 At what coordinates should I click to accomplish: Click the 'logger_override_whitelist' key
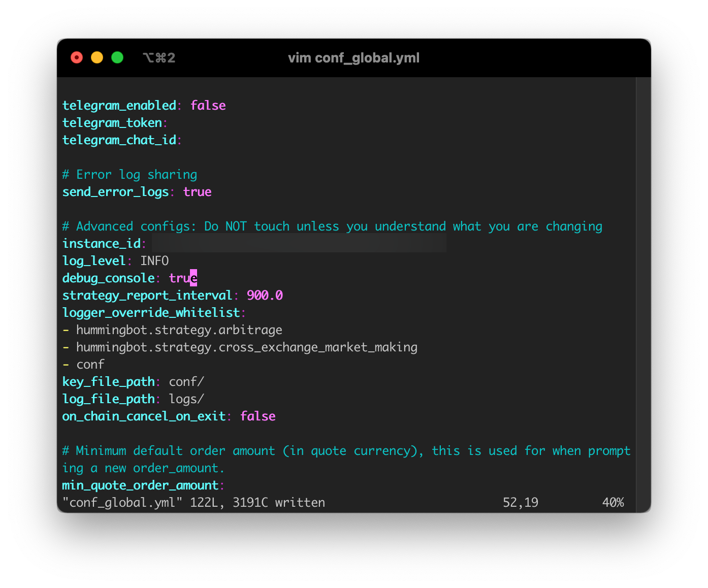point(151,313)
